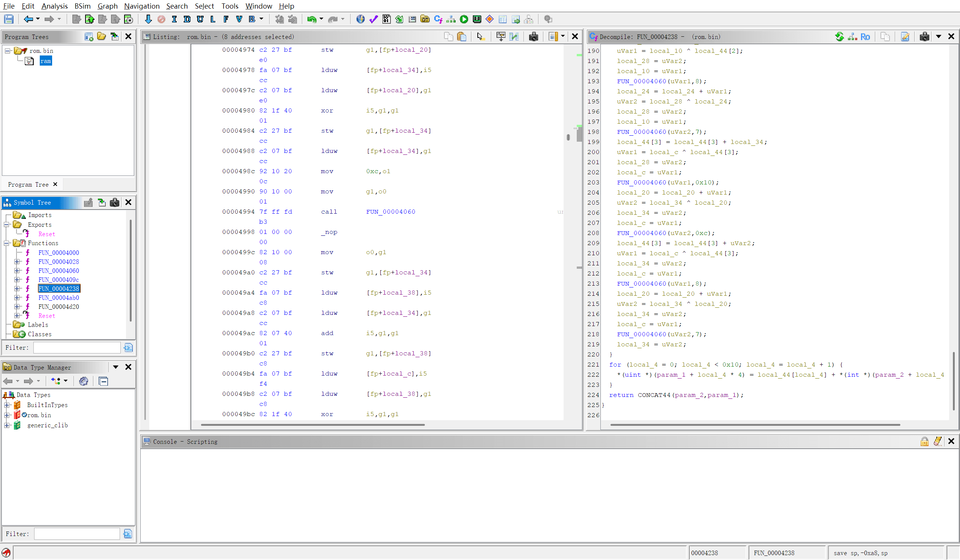Image resolution: width=960 pixels, height=560 pixels.
Task: Click the Symbol Tree filter input field
Action: 76,347
